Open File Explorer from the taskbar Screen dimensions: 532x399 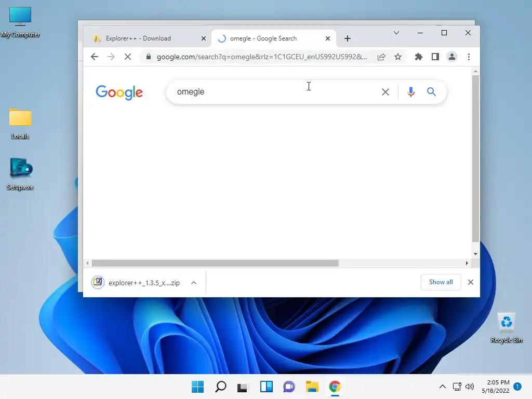tap(312, 387)
